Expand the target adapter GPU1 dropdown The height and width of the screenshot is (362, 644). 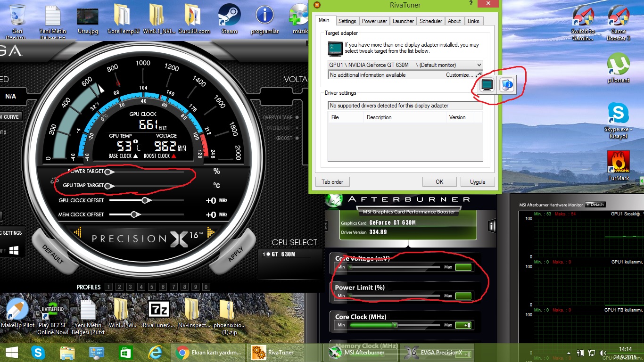point(479,65)
